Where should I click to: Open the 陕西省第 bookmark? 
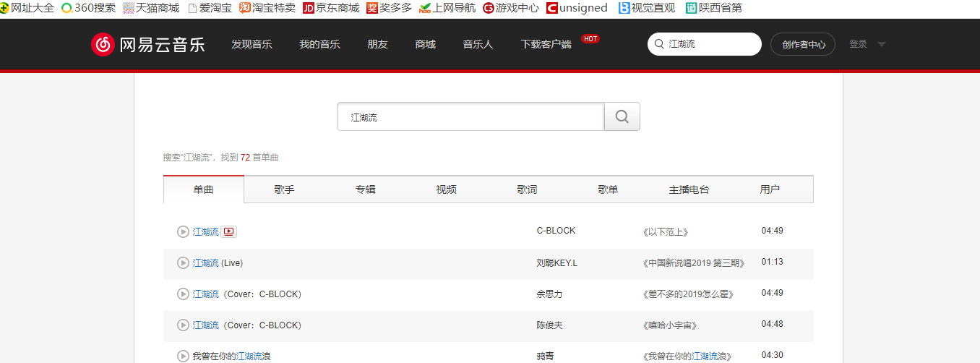tap(714, 8)
